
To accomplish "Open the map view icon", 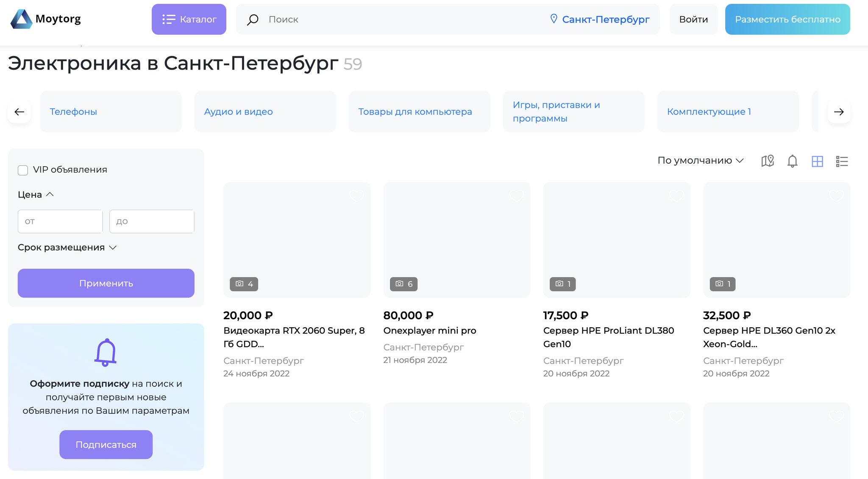I will pyautogui.click(x=768, y=161).
